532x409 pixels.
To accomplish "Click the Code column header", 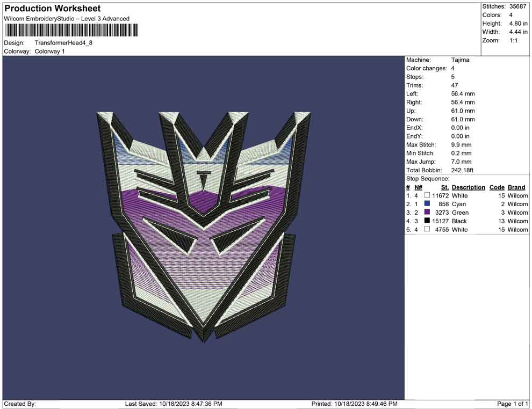I will (497, 187).
